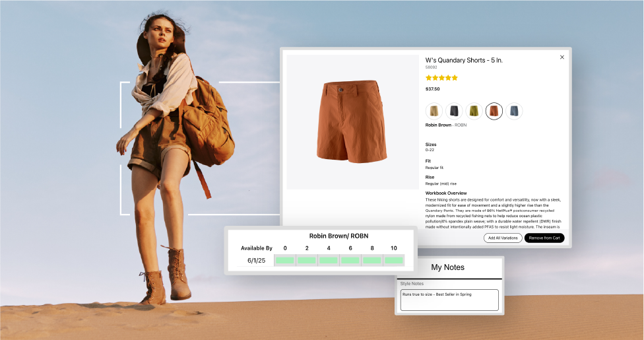Select the size 6 availability cell
This screenshot has height=340, width=644.
350,261
